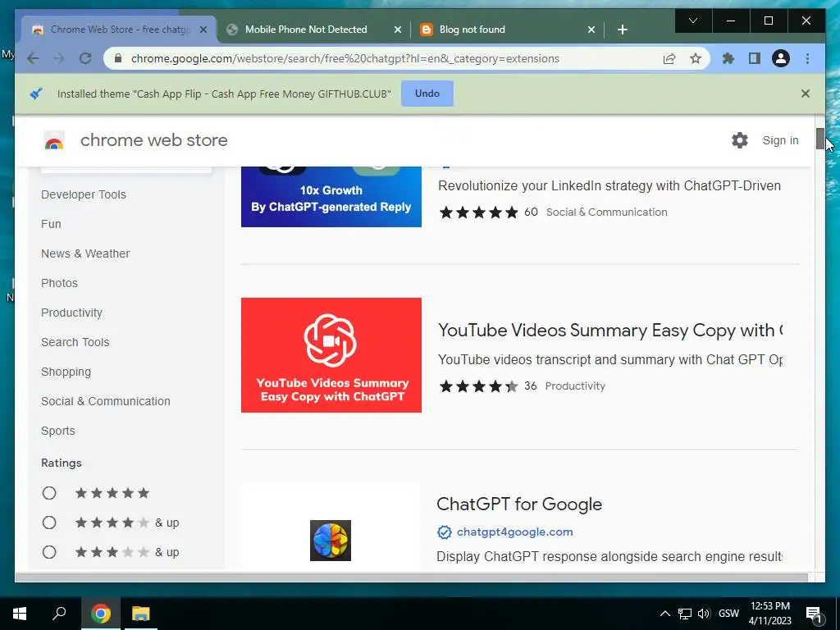The height and width of the screenshot is (630, 840).
Task: Open the Extensions puzzle icon
Action: click(728, 58)
